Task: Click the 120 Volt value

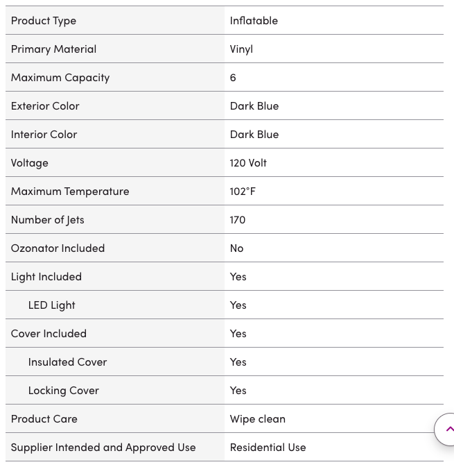Action: coord(248,163)
